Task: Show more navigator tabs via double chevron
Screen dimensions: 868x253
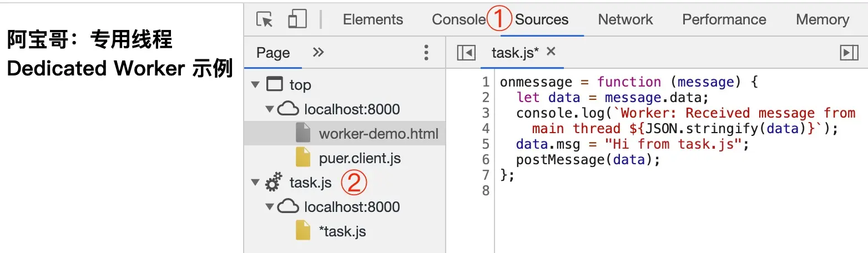Action: point(318,52)
